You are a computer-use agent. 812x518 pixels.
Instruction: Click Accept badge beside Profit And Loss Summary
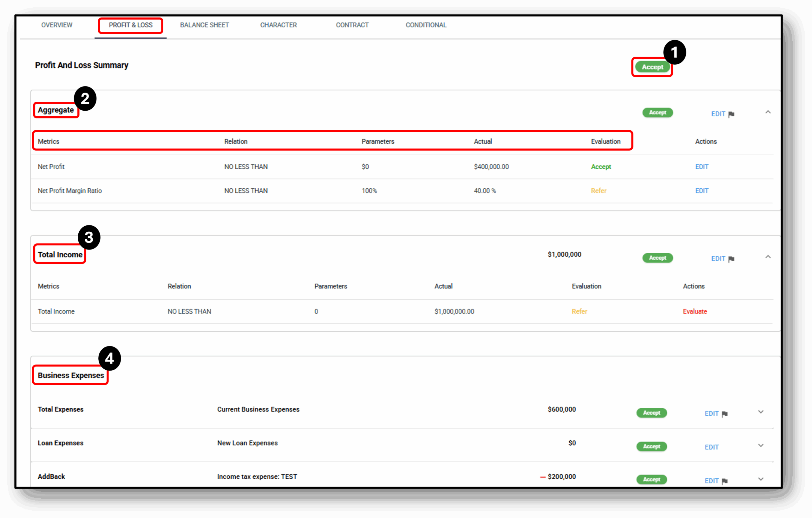pos(652,67)
